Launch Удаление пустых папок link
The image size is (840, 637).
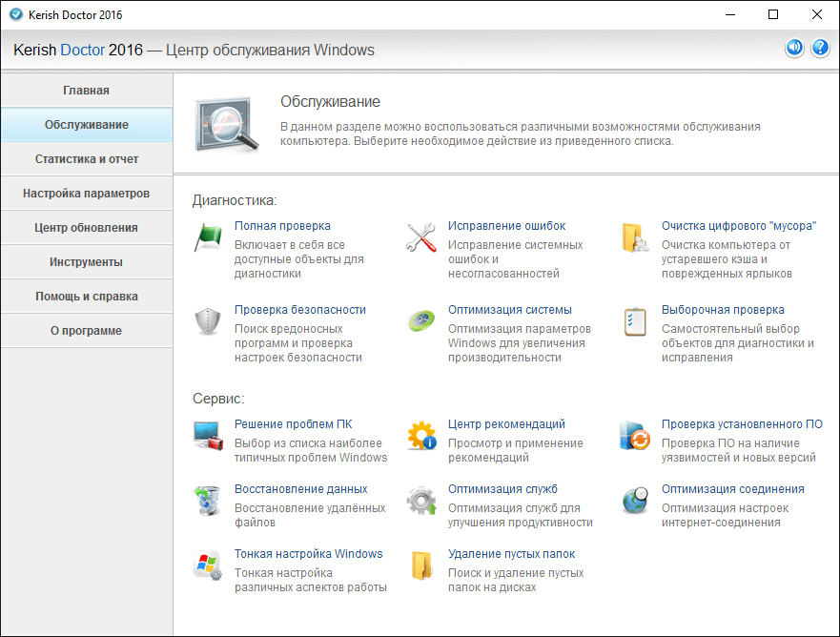511,553
